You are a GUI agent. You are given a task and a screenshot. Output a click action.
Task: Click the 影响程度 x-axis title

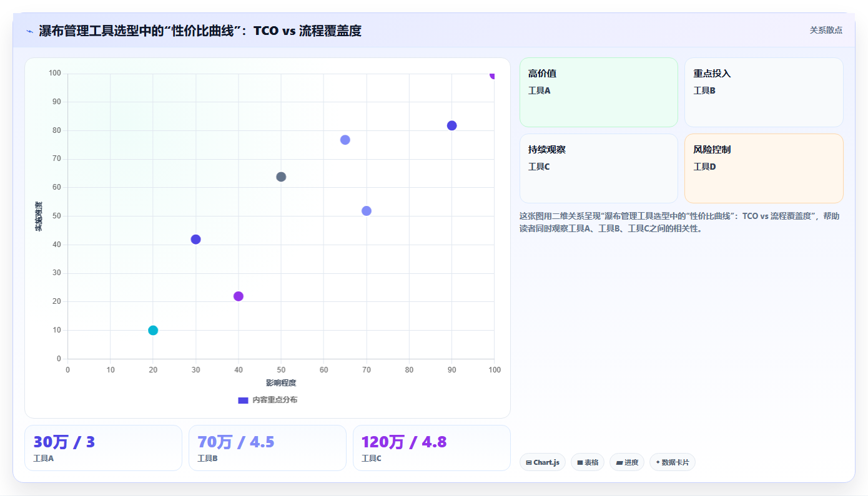tap(281, 382)
